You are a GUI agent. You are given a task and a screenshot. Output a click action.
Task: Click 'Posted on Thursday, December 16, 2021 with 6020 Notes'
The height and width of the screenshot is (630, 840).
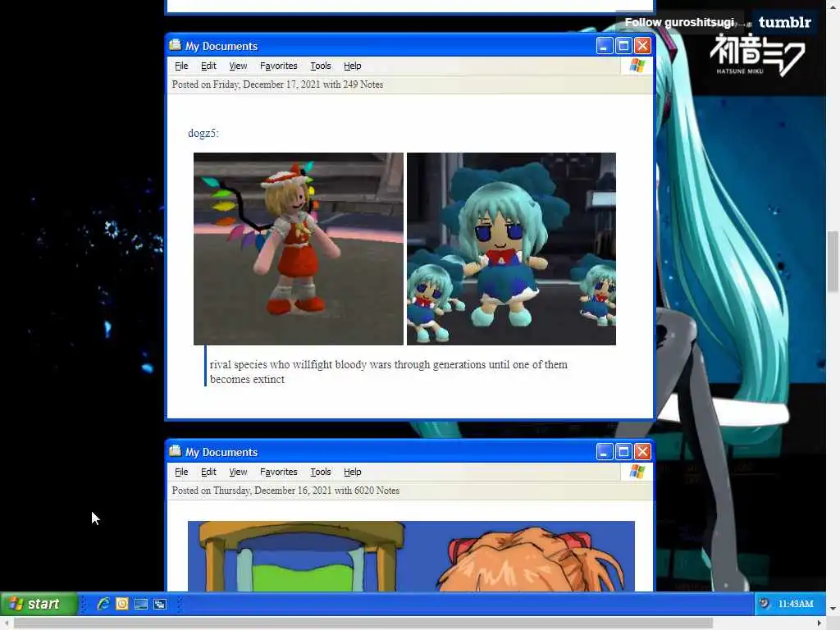click(x=285, y=491)
